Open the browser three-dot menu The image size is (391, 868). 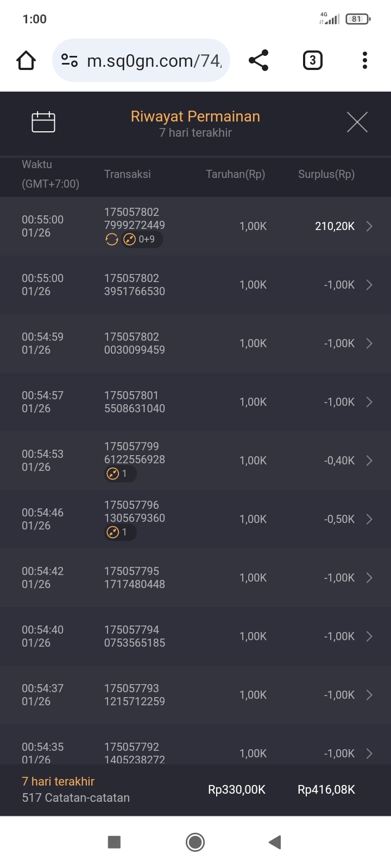coord(365,60)
